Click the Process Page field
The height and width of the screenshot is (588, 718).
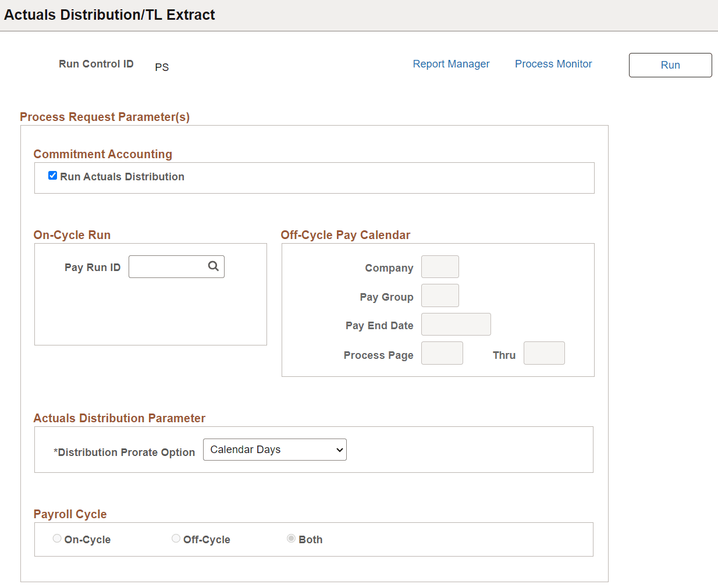pos(442,352)
